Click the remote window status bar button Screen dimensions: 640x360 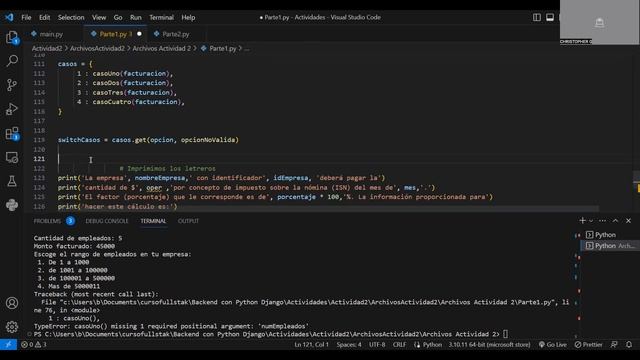coord(8,344)
